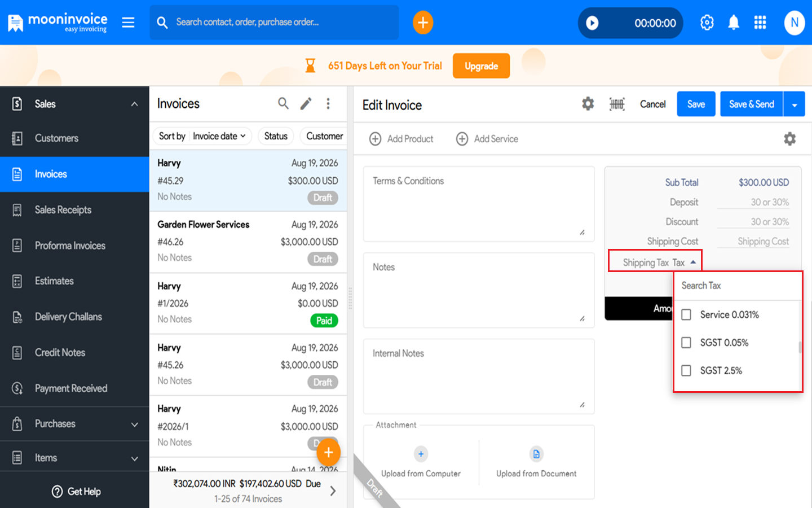Search invoices using the magnifier icon

coord(283,103)
